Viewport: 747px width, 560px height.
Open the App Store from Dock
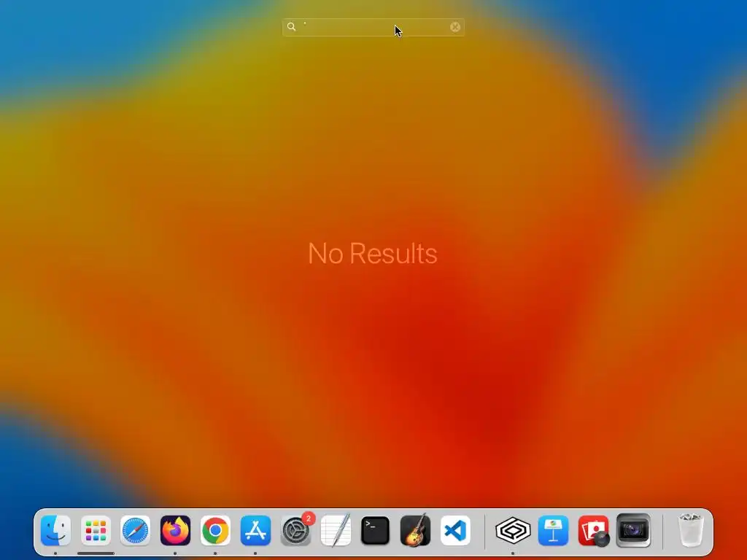click(x=255, y=530)
